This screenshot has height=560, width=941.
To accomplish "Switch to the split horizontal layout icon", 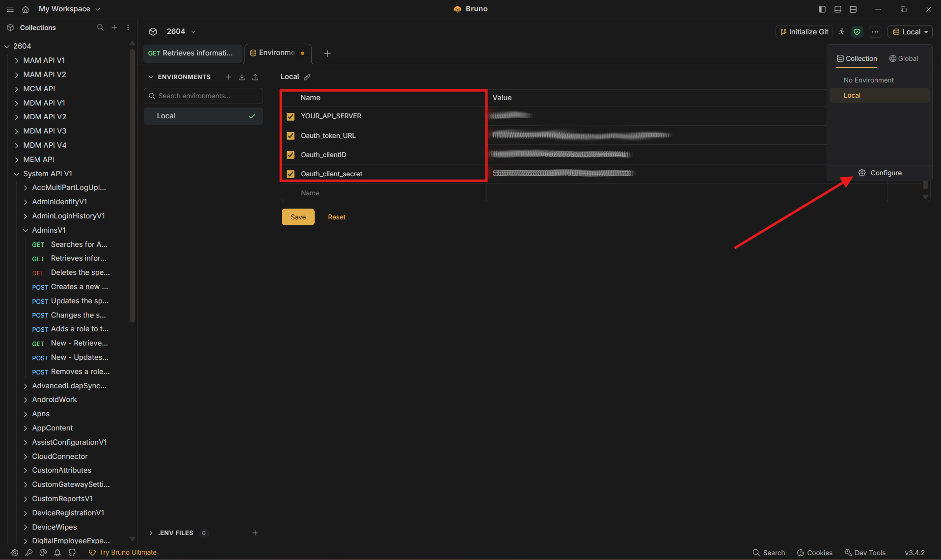I will pos(853,9).
